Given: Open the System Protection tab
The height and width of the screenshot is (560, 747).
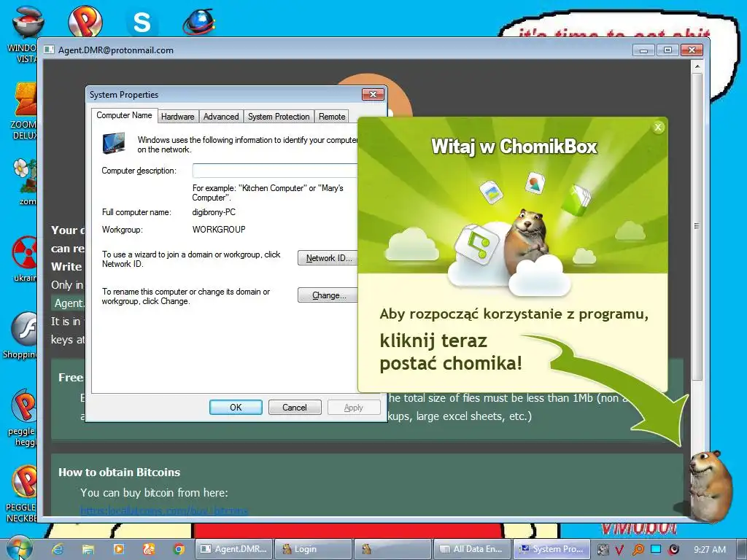Looking at the screenshot, I should (x=279, y=117).
